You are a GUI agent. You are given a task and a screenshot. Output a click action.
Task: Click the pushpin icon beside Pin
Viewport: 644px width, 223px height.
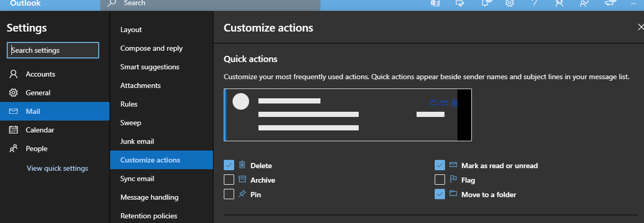242,195
